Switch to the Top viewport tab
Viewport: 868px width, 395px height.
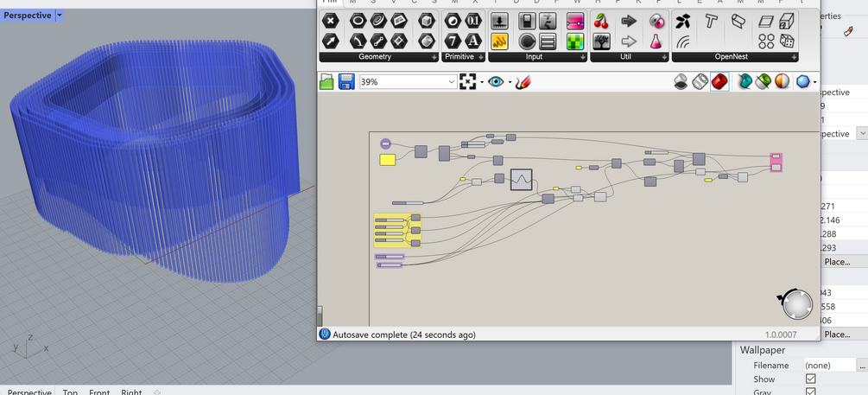point(70,392)
